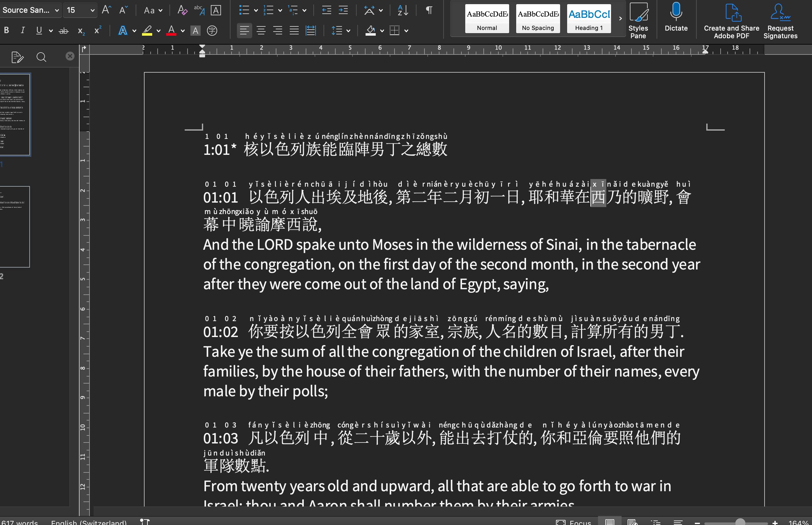Open the font name dropdown
The height and width of the screenshot is (525, 812).
57,10
